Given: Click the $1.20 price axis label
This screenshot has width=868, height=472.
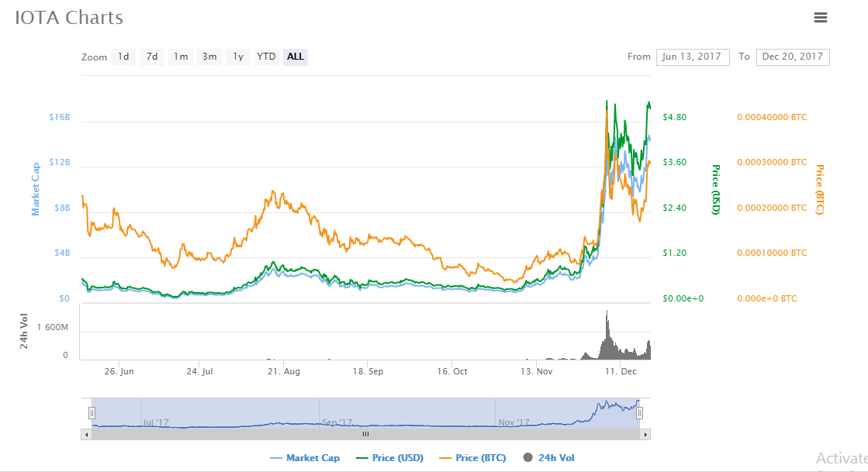Looking at the screenshot, I should pos(674,253).
